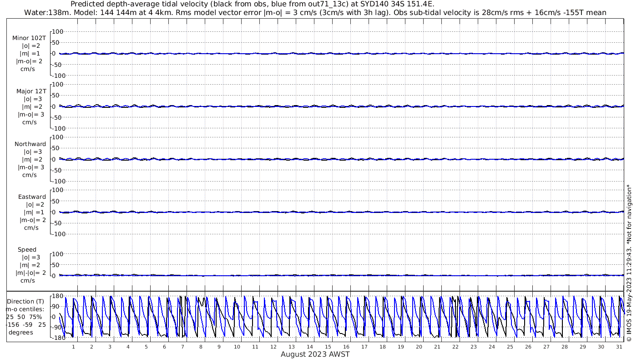Click the 'Major 12T' panel label
Screen dimensions: 637x364
(31, 91)
